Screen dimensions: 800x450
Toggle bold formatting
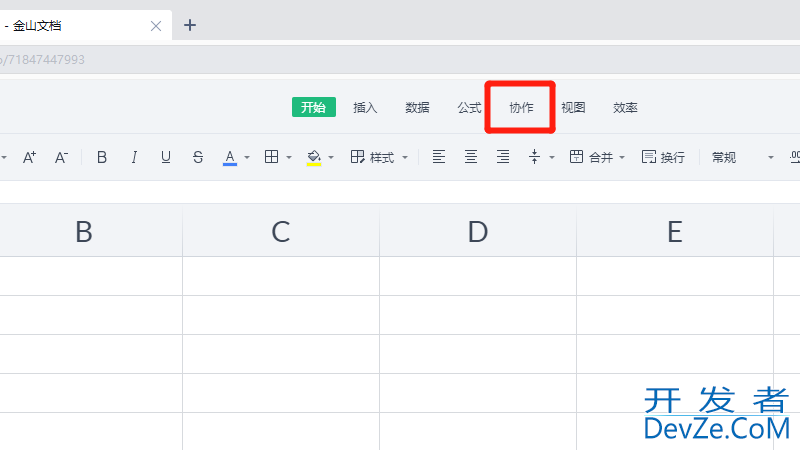[102, 157]
